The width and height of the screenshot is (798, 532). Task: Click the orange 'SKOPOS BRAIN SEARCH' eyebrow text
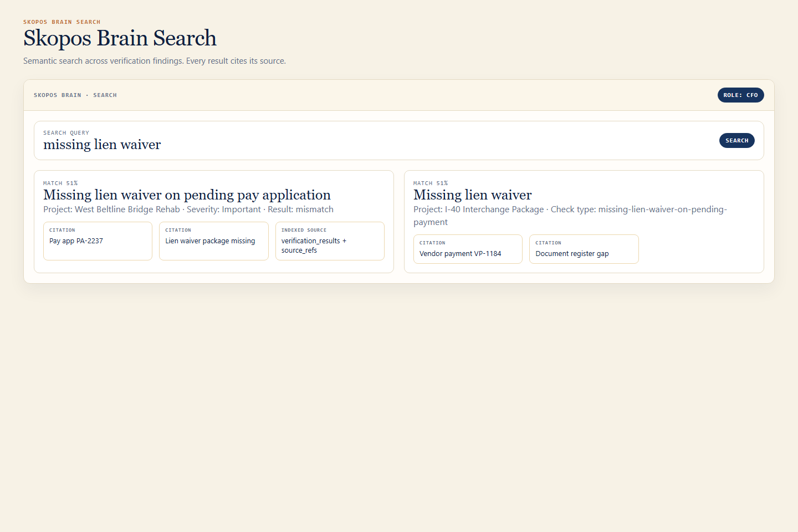62,22
